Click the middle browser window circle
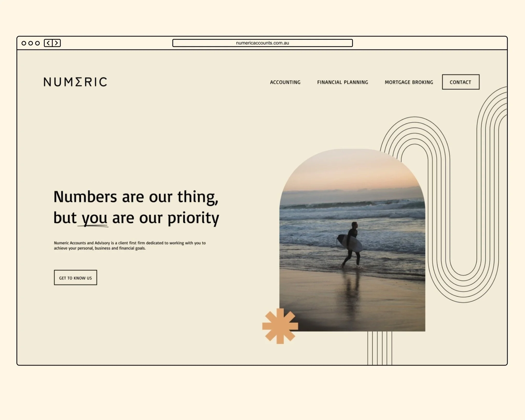Screen dimensions: 525x420 (31, 43)
